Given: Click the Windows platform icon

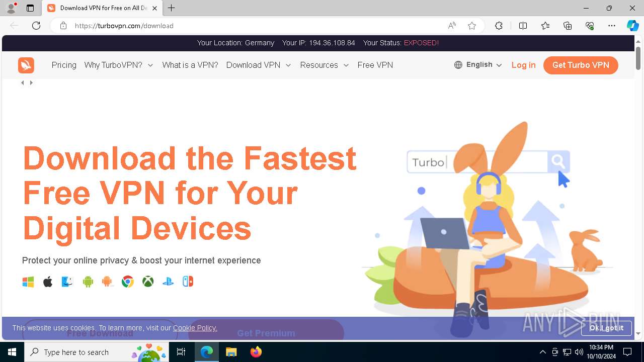Looking at the screenshot, I should 28,282.
